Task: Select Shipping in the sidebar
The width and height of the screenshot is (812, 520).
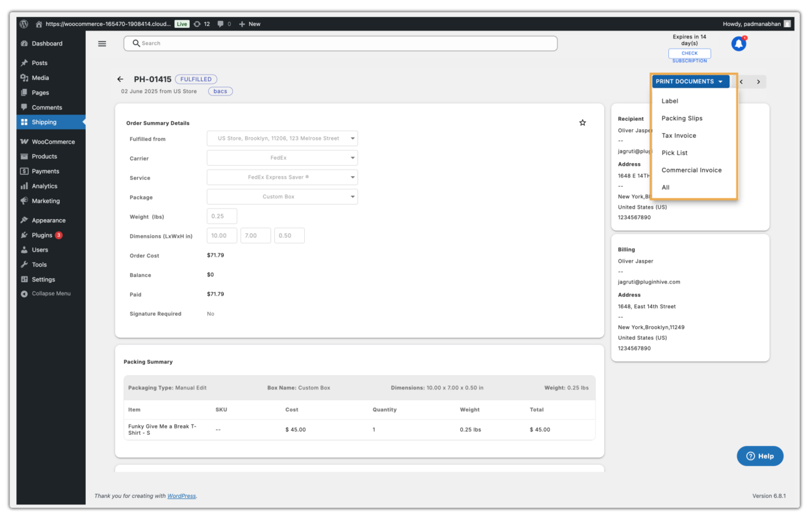Action: pos(51,122)
